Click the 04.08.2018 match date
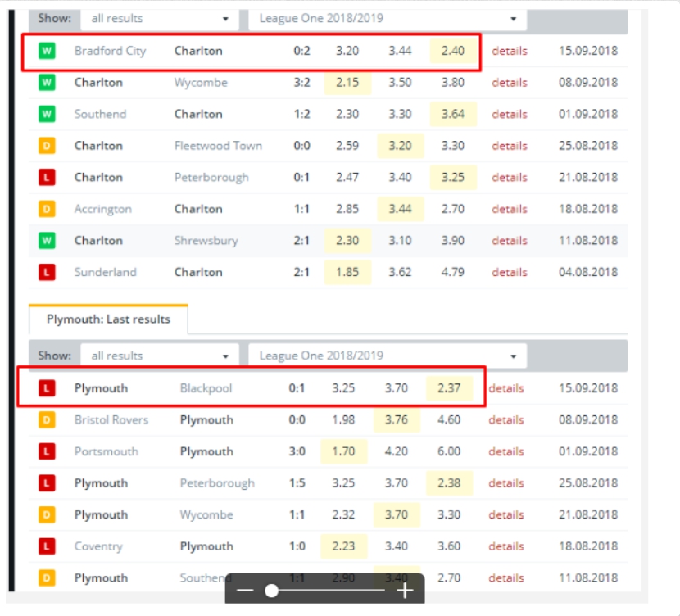 pos(588,272)
